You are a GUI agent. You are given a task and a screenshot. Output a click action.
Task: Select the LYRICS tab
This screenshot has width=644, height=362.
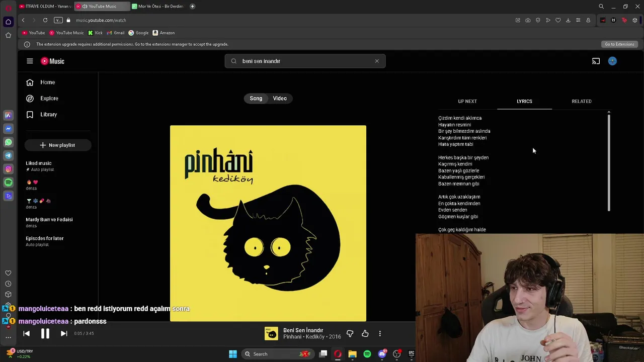(524, 101)
